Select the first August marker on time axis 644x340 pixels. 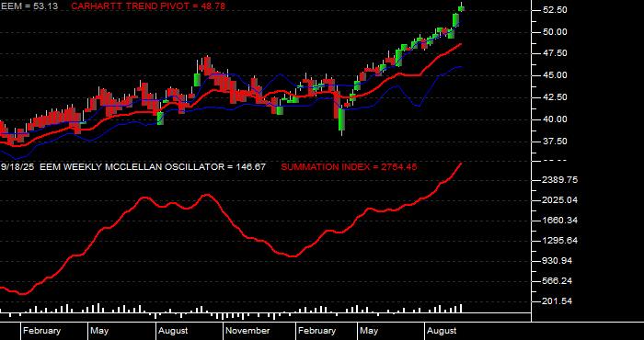tap(173, 331)
